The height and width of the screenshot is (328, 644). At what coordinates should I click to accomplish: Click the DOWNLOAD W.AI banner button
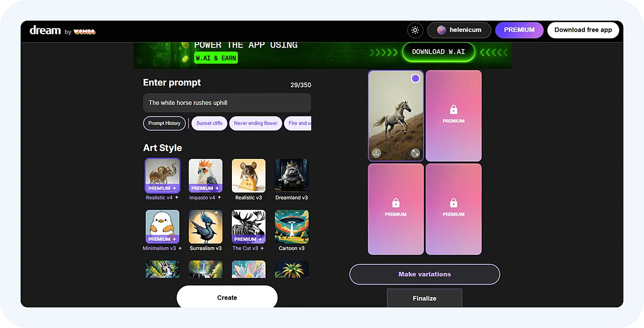click(x=438, y=52)
